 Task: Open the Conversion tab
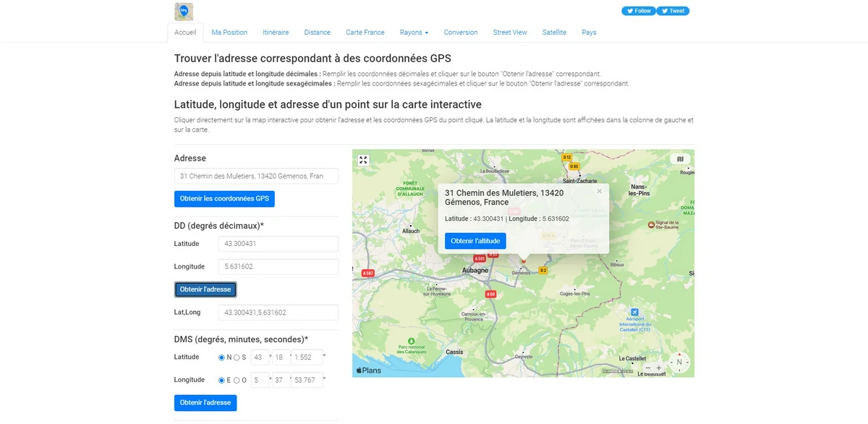point(461,33)
